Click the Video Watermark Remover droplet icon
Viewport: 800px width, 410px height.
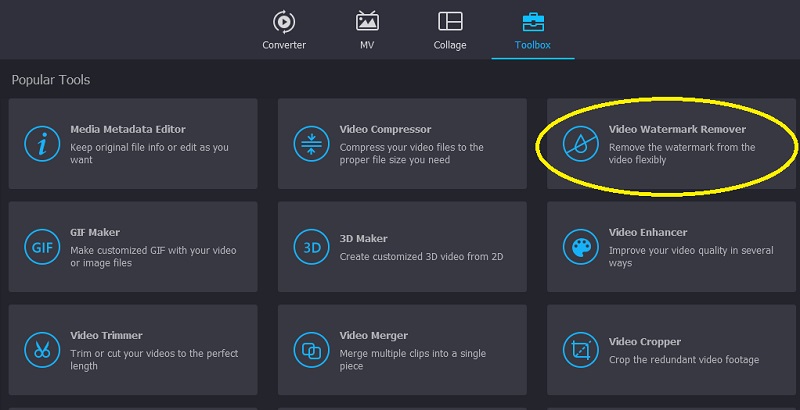pyautogui.click(x=580, y=144)
